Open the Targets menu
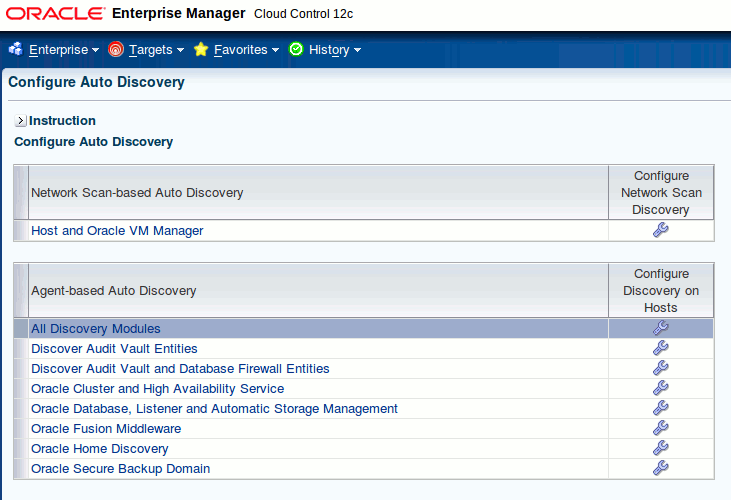 [x=156, y=50]
